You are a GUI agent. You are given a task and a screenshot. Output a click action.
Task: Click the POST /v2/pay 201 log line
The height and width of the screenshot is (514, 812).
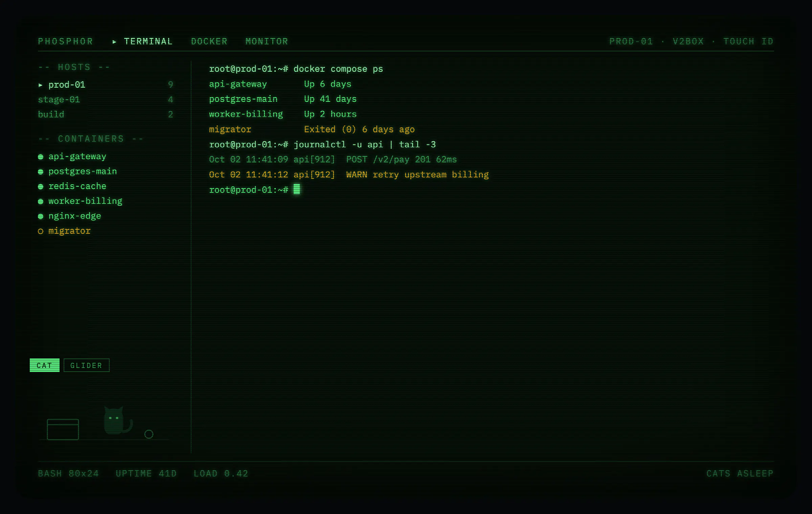pyautogui.click(x=333, y=159)
